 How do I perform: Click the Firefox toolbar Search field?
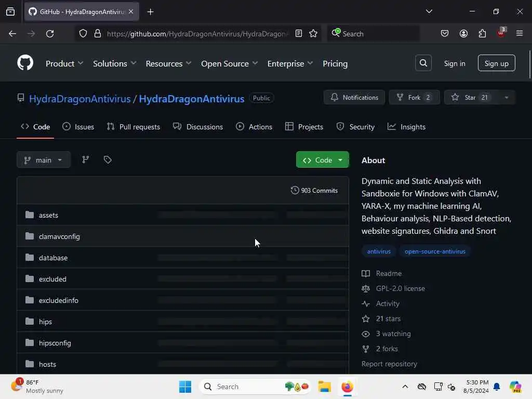(373, 34)
